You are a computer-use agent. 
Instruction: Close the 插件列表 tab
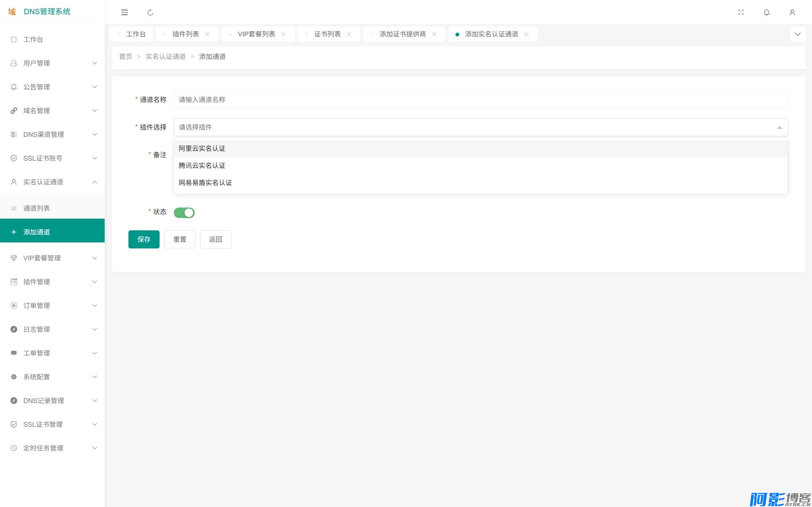point(207,34)
